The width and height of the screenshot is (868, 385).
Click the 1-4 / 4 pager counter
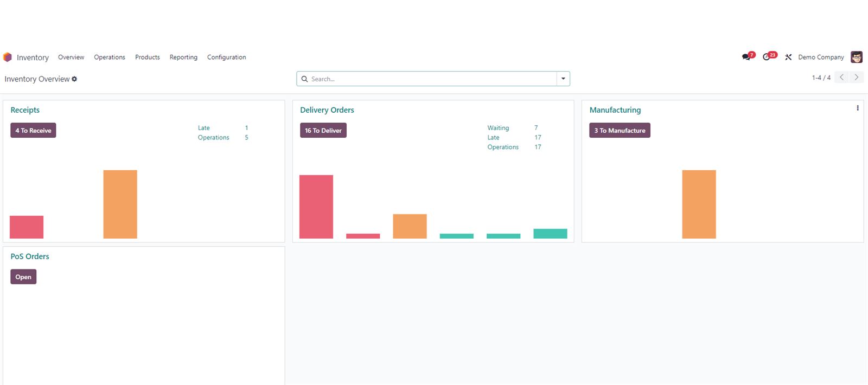point(821,78)
